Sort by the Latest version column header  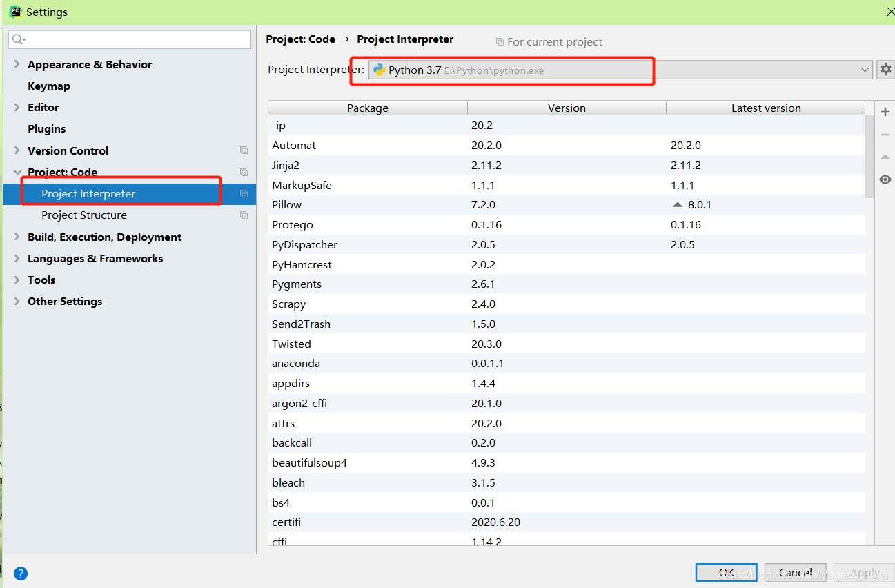point(766,108)
